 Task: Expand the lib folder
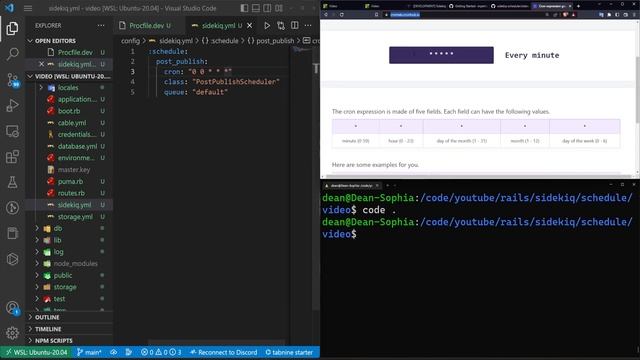tap(58, 240)
